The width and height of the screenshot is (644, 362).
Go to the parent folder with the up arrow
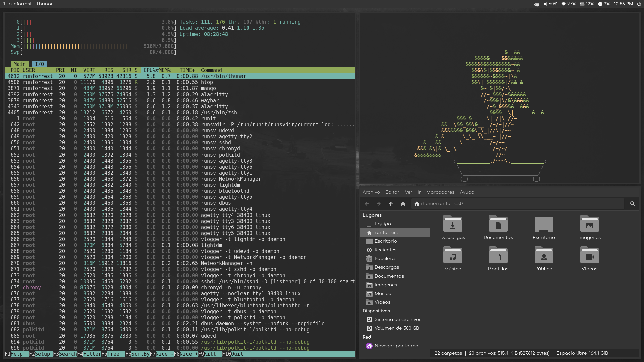(391, 204)
